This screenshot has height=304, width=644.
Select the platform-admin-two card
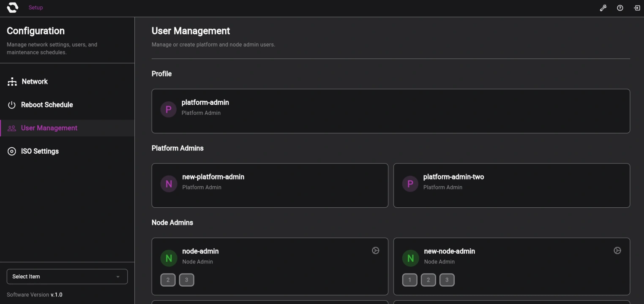(x=511, y=185)
